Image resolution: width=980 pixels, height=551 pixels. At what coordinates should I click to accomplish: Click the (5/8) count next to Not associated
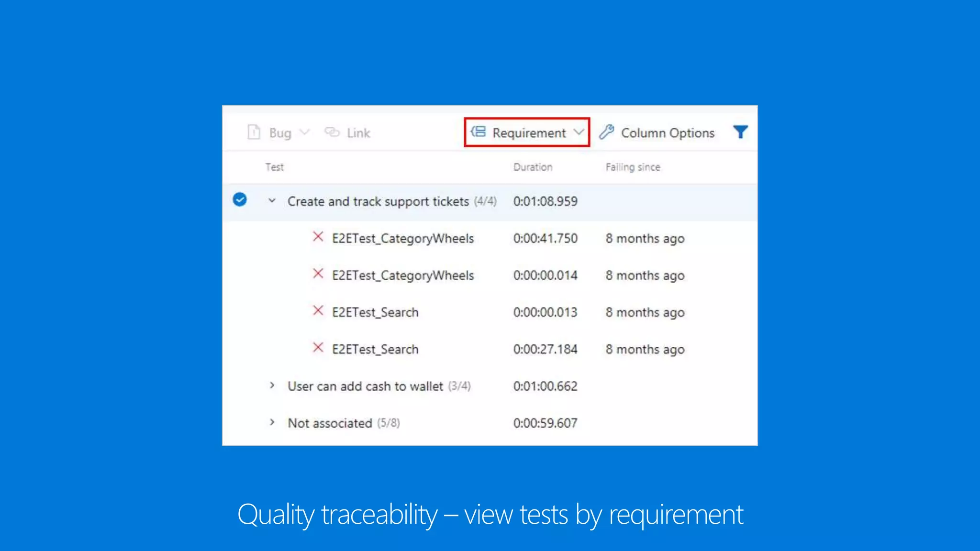click(388, 423)
